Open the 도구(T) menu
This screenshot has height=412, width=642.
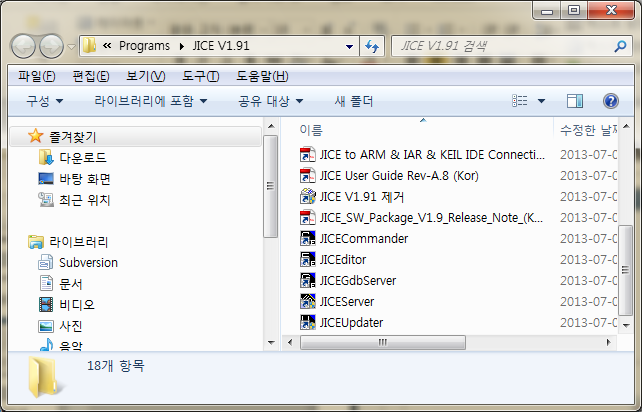201,76
